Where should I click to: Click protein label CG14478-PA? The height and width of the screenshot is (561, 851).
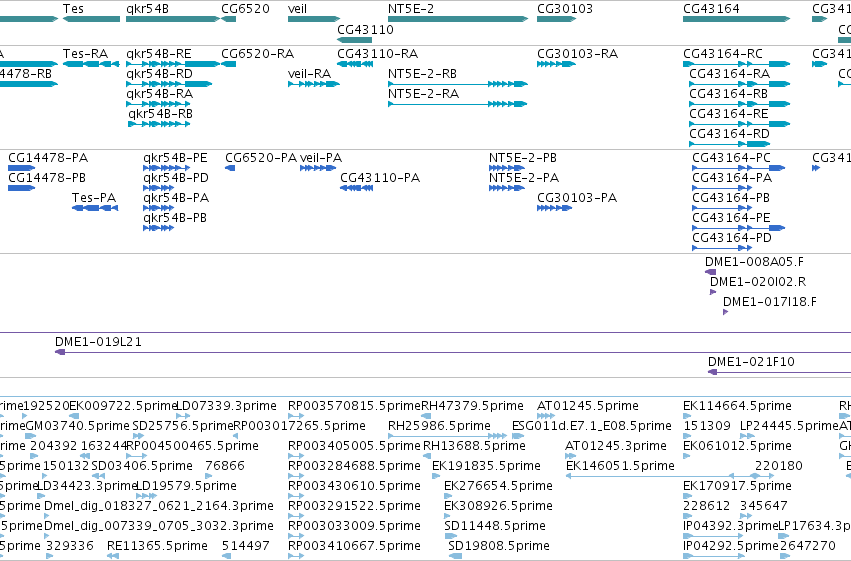pos(48,158)
